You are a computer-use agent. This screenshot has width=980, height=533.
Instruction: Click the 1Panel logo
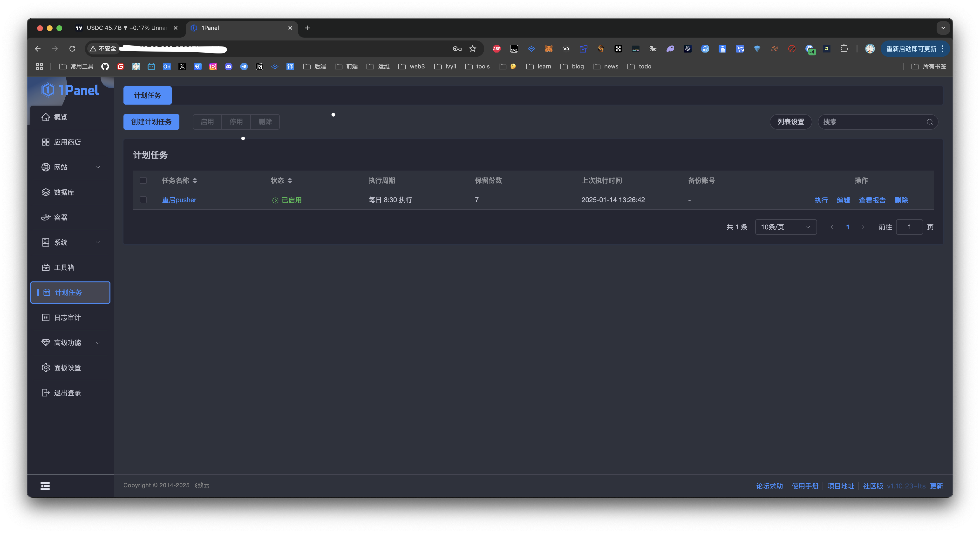point(70,90)
